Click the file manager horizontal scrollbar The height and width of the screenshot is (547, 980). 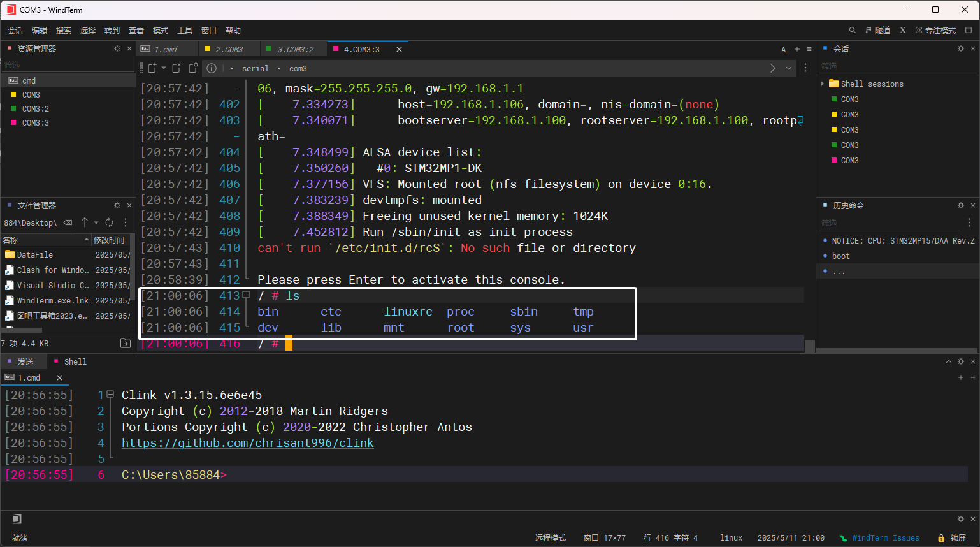23,330
